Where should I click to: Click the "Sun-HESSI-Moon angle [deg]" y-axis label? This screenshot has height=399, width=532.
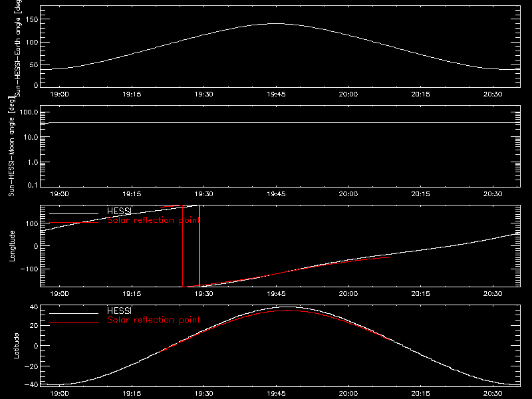11,146
